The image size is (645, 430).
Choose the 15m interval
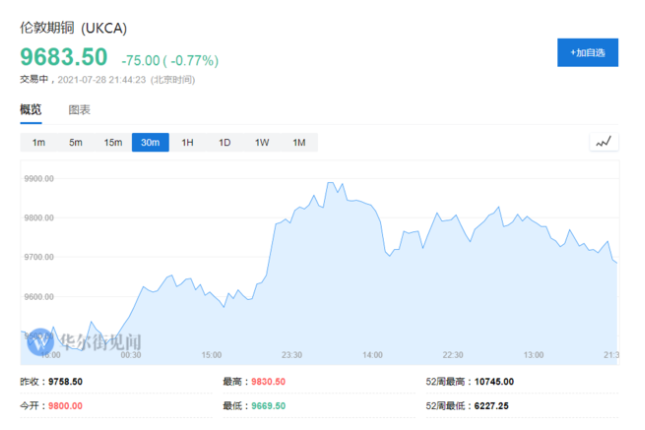(x=113, y=142)
